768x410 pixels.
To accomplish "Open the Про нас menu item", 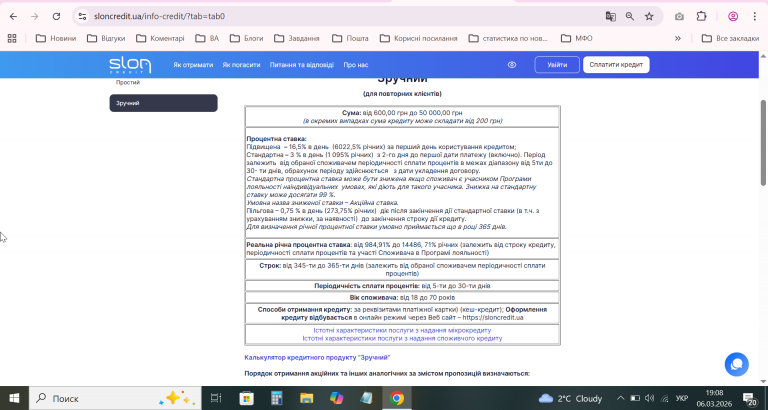I will [356, 65].
